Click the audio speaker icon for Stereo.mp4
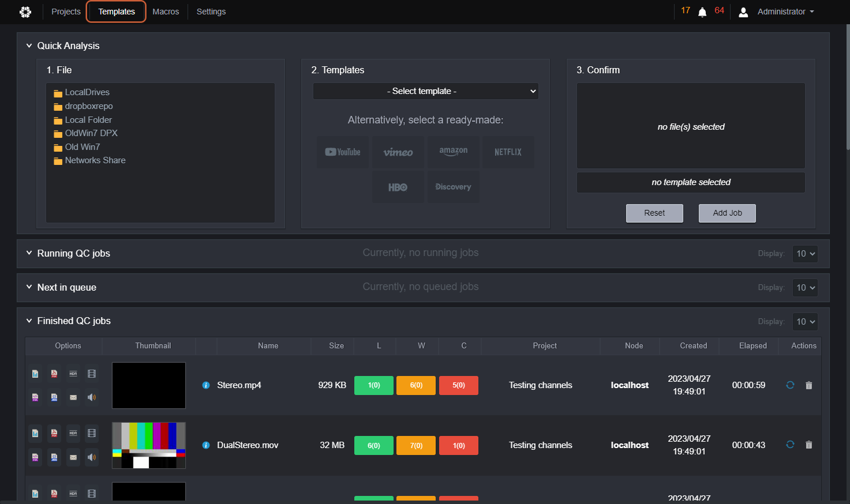The width and height of the screenshot is (850, 504). pos(92,397)
